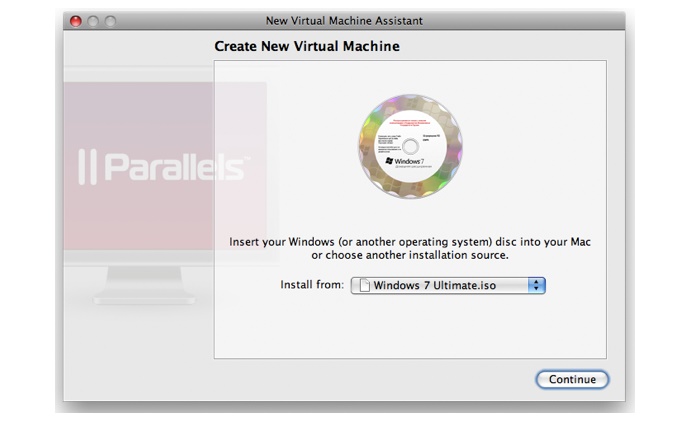Click the document icon beside Windows 7 Ultimate.iso
Screen dimensions: 695x433
click(364, 285)
